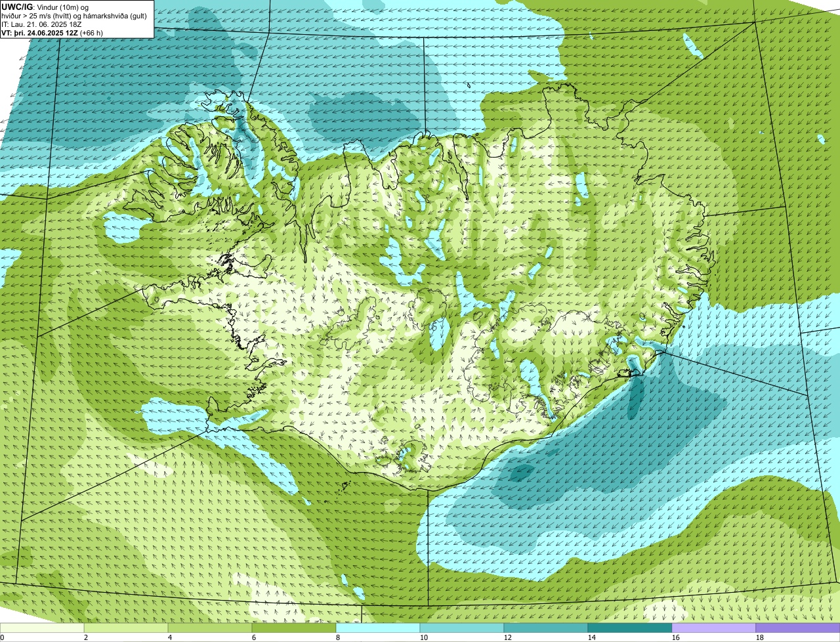Screen dimensions: 840x642
Task: Click the 8–10 m/s light cyan legend swatch
Action: click(x=378, y=628)
